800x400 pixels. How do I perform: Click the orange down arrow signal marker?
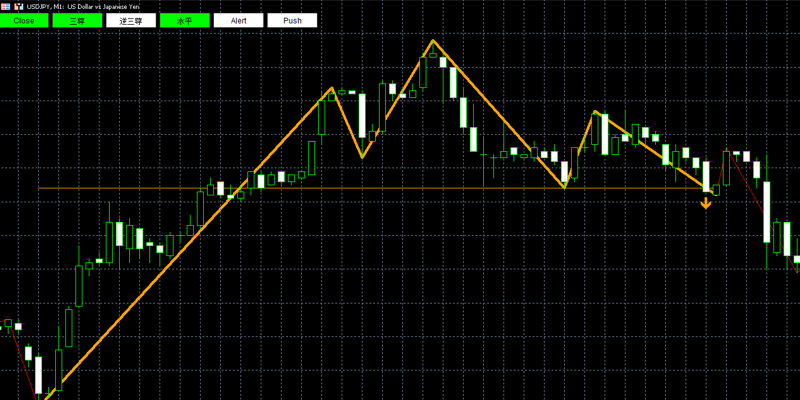coord(706,204)
